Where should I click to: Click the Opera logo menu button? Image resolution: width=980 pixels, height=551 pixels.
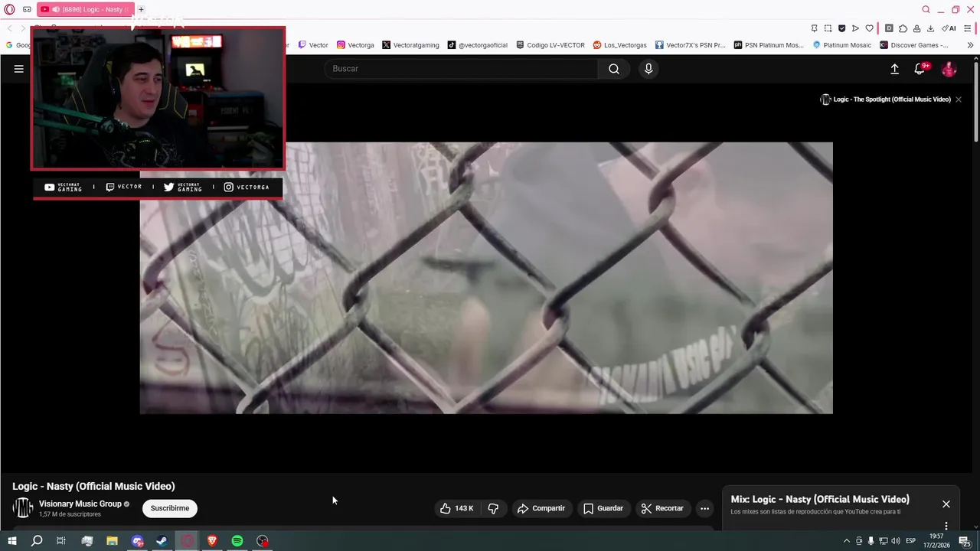click(9, 9)
